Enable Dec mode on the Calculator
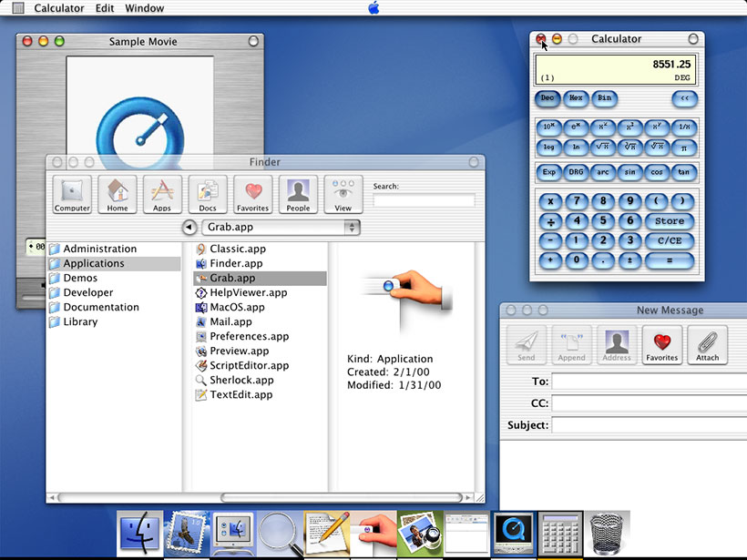The image size is (747, 560). click(547, 99)
